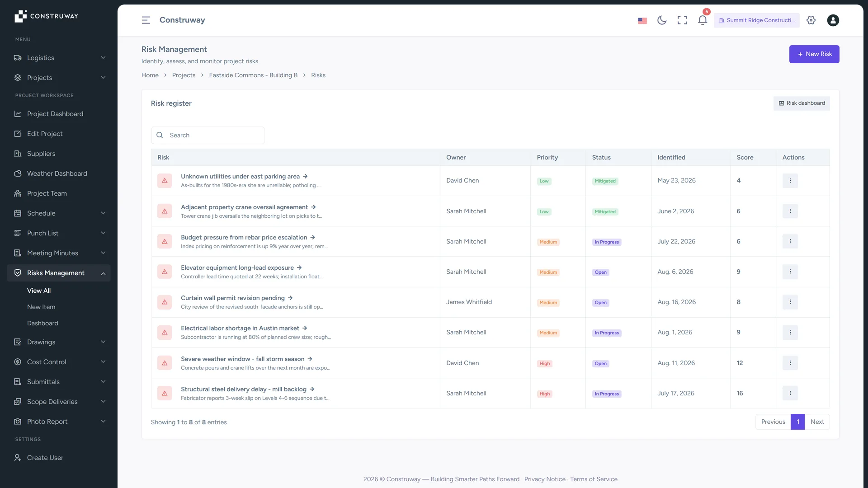Screen dimensions: 868x488
Task: Expand the Logistics menu
Action: (x=59, y=58)
